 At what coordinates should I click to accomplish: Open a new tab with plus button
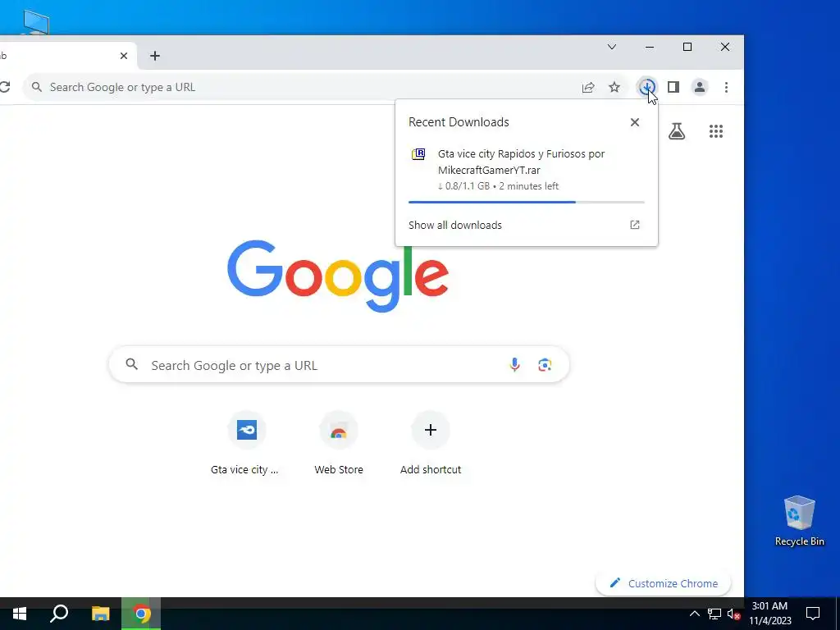coord(155,56)
